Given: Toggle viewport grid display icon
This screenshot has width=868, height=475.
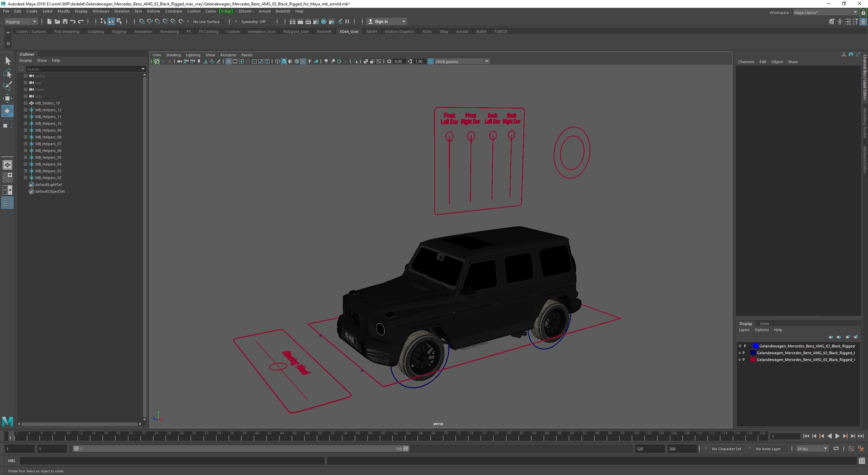Looking at the screenshot, I should pos(229,61).
